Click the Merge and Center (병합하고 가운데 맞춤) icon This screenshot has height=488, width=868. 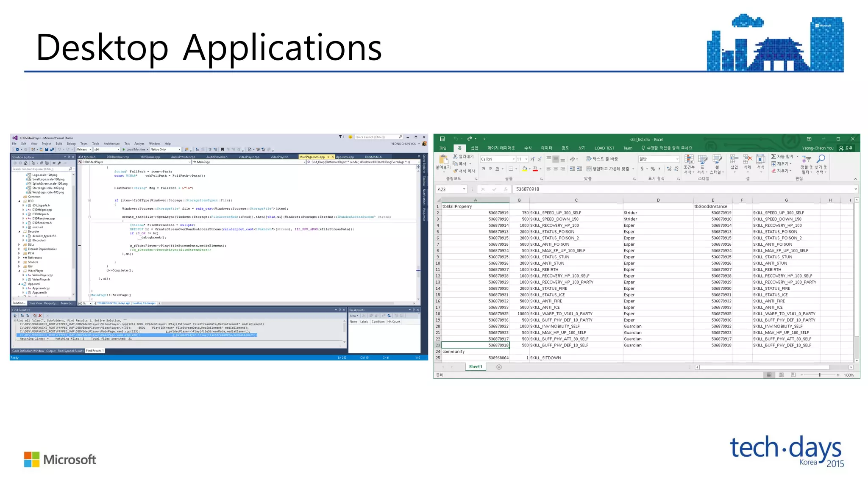click(x=589, y=169)
